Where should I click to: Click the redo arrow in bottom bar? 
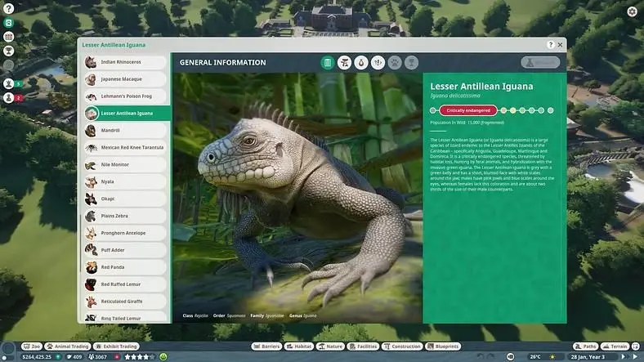491,356
